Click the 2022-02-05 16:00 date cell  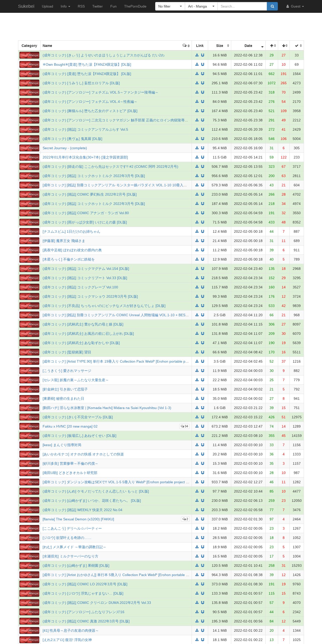(x=248, y=148)
